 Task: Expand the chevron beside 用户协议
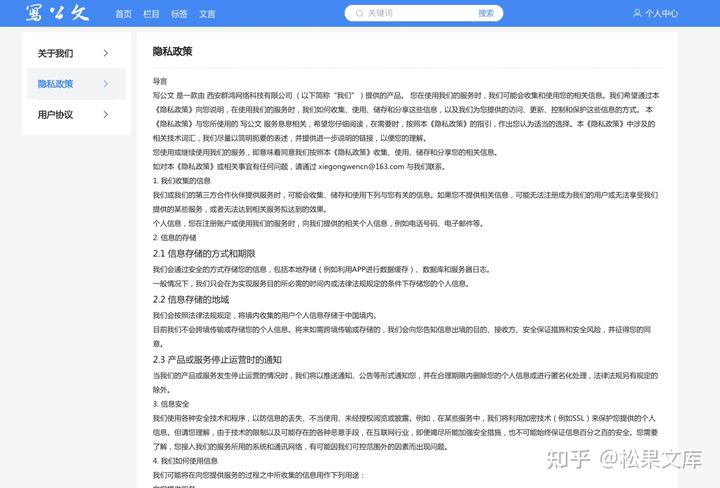pyautogui.click(x=106, y=114)
